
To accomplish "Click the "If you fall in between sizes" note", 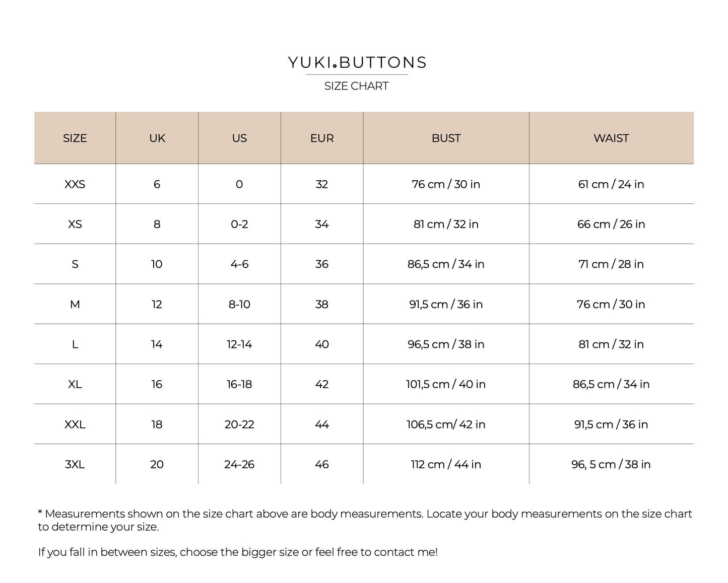I will click(x=238, y=552).
